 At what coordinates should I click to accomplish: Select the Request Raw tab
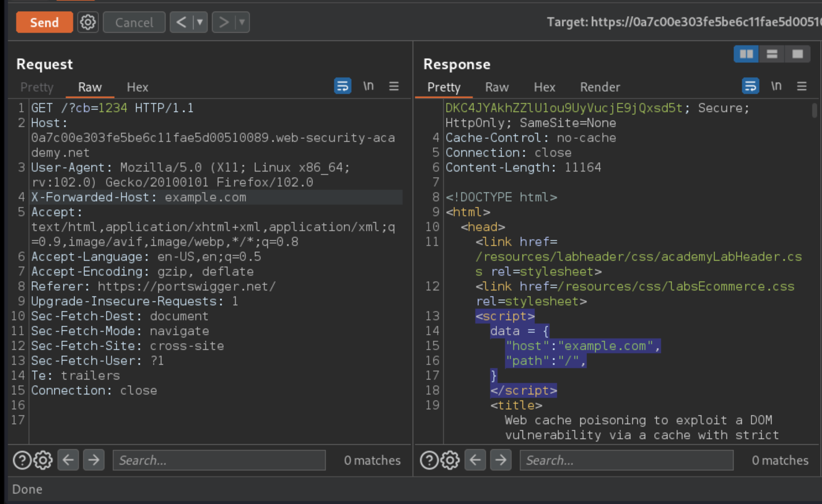[90, 87]
